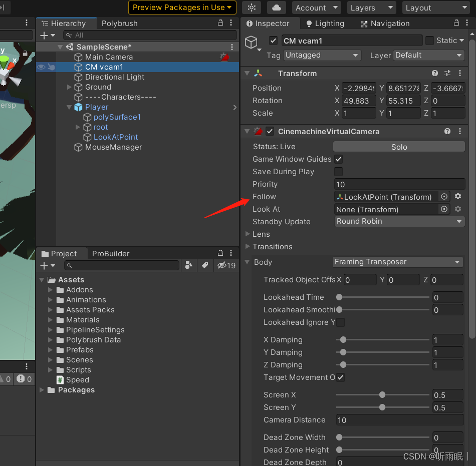Open Inspector panel three-dot menu
The image size is (476, 466).
[x=467, y=23]
